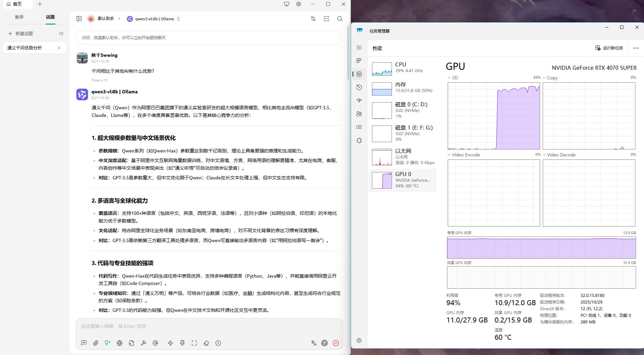Click the narrow-mode icon left of search
The height and width of the screenshot is (355, 644).
coord(326,19)
